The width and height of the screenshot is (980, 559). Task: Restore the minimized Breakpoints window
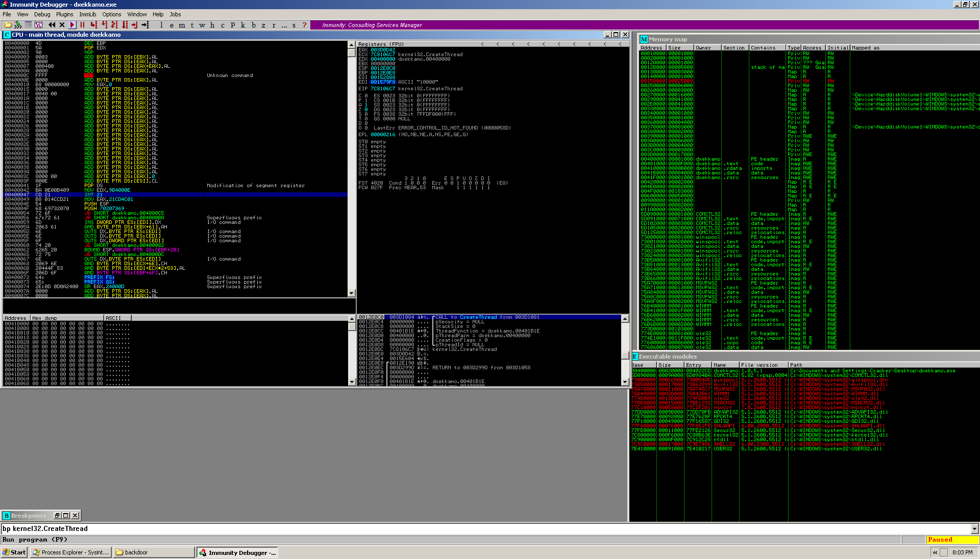(57, 516)
